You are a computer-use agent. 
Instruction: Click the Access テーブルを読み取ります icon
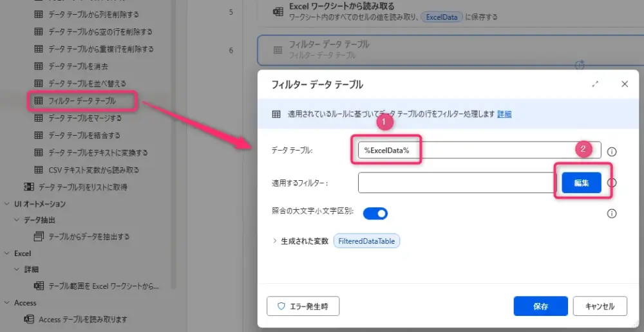(29, 320)
